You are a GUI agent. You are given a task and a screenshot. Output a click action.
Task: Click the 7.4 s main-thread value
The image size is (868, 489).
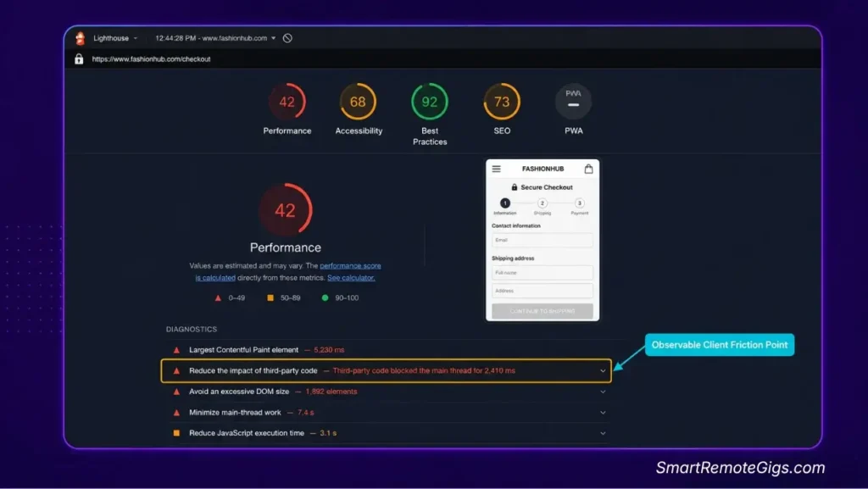click(x=305, y=413)
